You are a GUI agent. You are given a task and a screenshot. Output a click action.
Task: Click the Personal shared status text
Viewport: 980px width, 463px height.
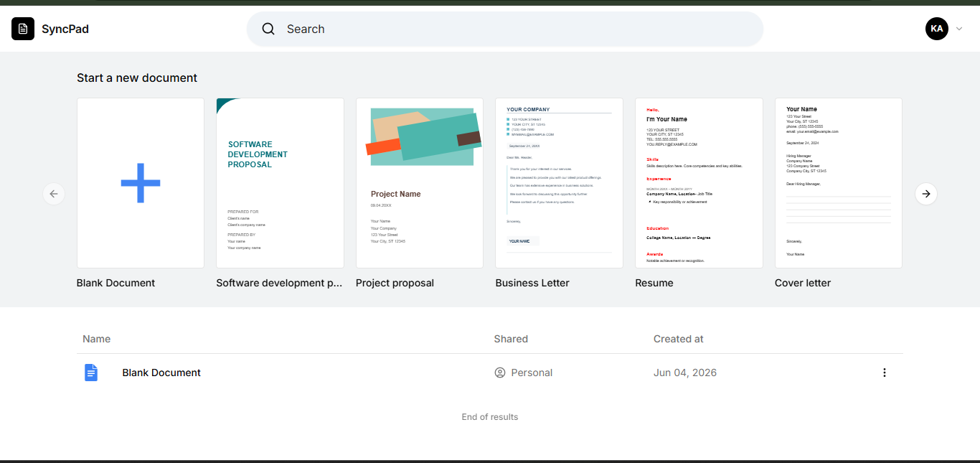click(532, 373)
